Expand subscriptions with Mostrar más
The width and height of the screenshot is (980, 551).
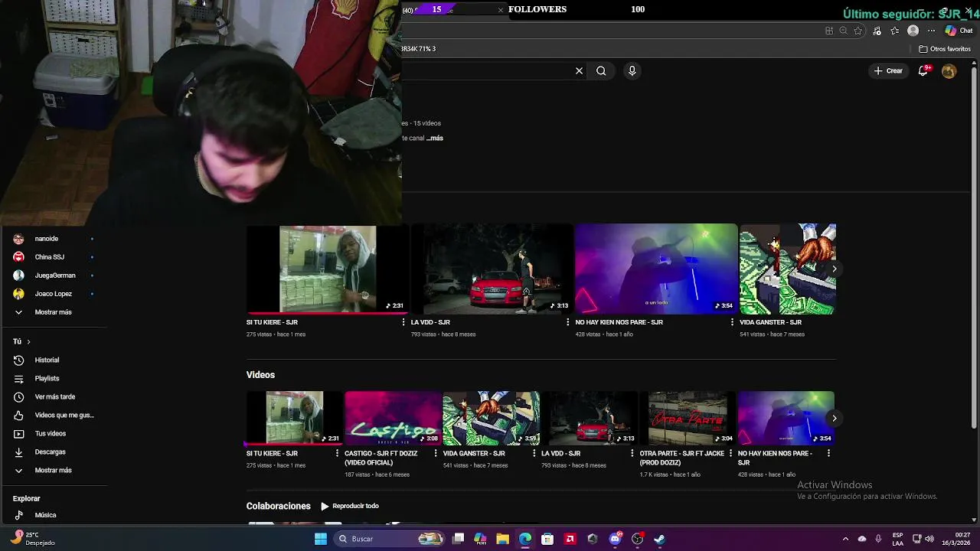pyautogui.click(x=54, y=312)
